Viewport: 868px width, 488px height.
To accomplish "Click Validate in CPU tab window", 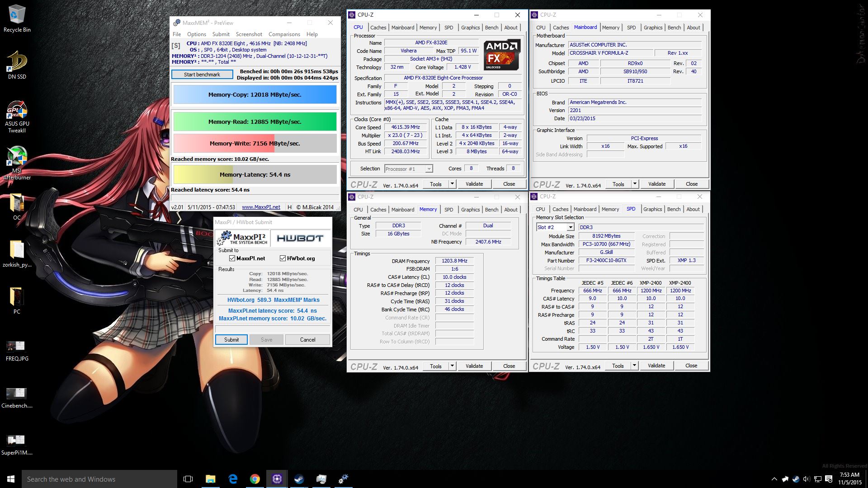I will [x=474, y=184].
